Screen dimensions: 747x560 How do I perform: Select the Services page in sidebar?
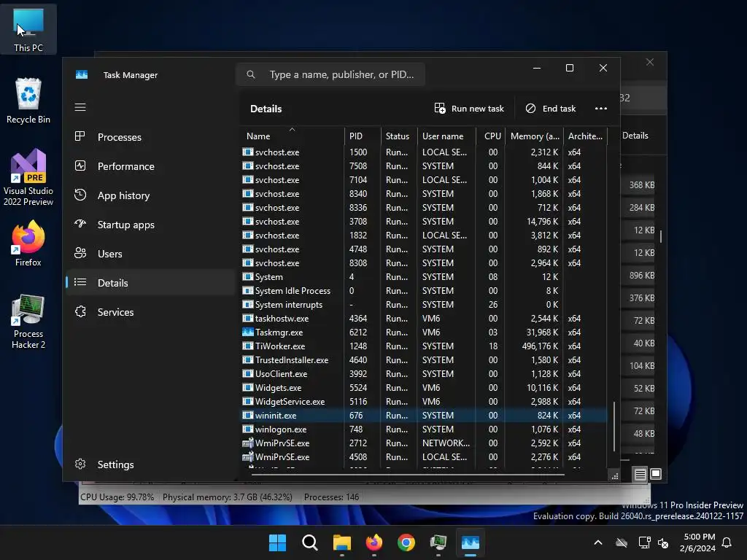(150, 312)
